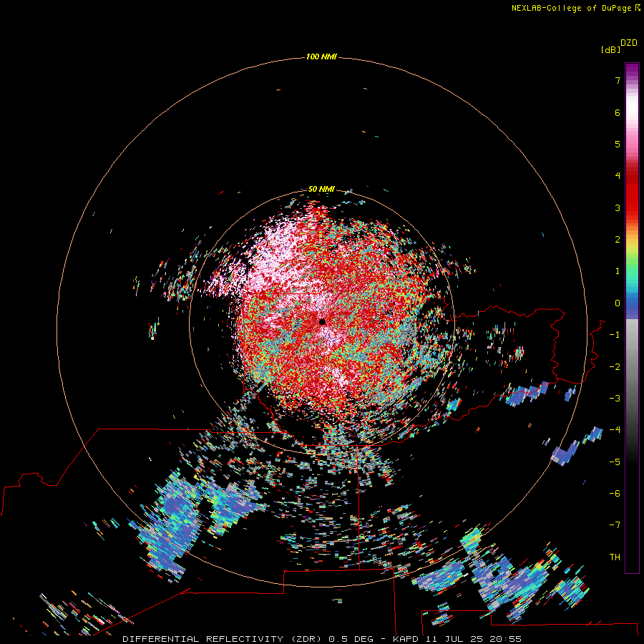Click the -4 value on the dB scale
This screenshot has width=644, height=644.
(615, 430)
